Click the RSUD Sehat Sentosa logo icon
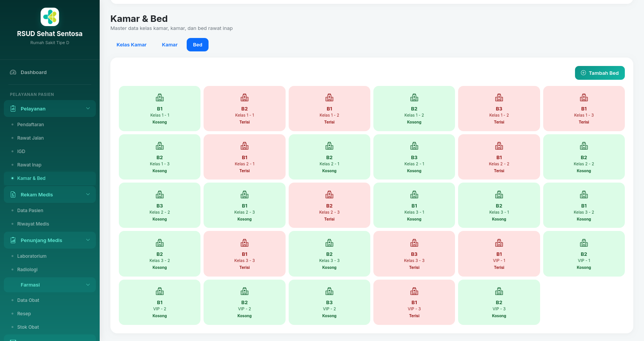 tap(50, 17)
